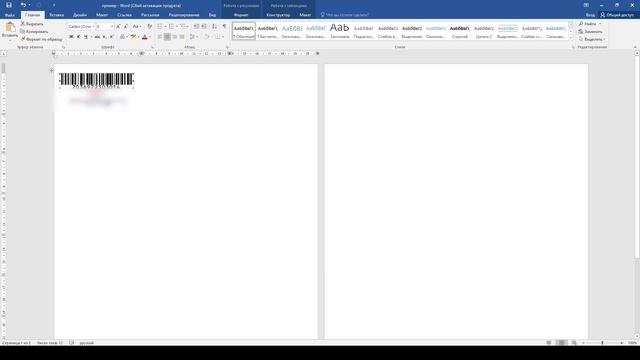The image size is (640, 360).
Task: Adjust the zoom slider in the status bar
Action: [602, 343]
